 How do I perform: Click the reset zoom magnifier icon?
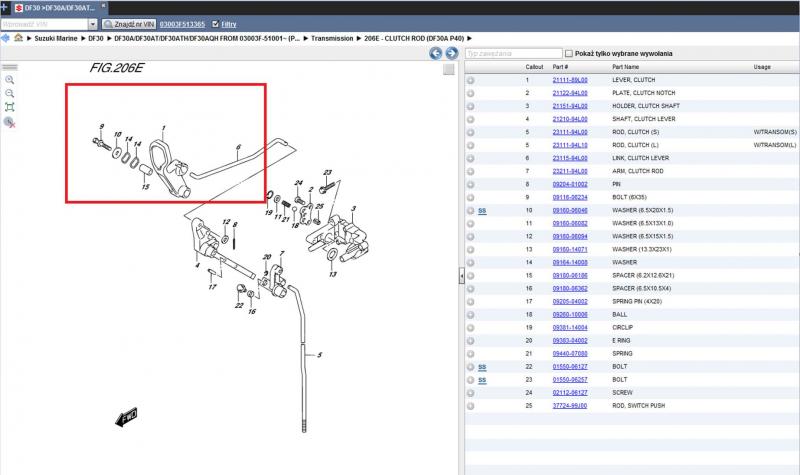[9, 122]
